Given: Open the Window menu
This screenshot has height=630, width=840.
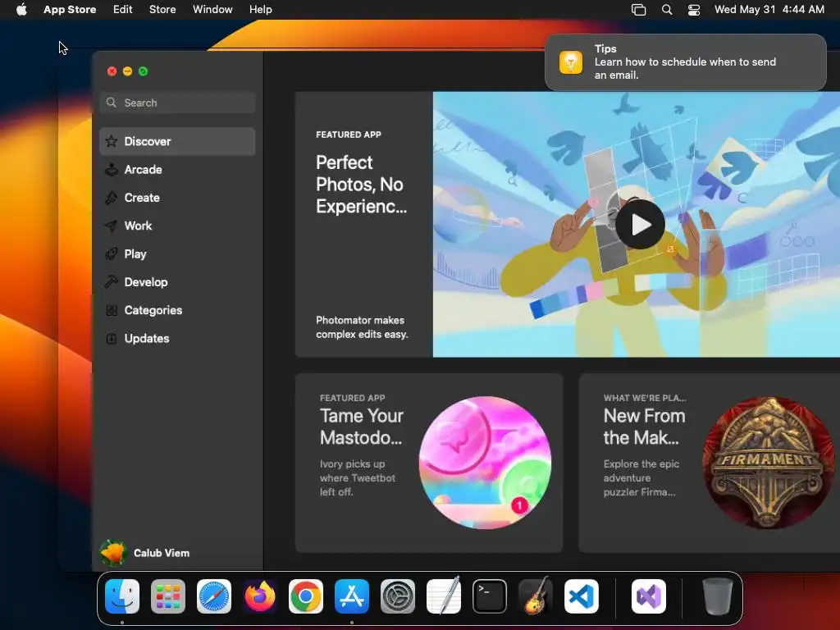Looking at the screenshot, I should click(212, 9).
